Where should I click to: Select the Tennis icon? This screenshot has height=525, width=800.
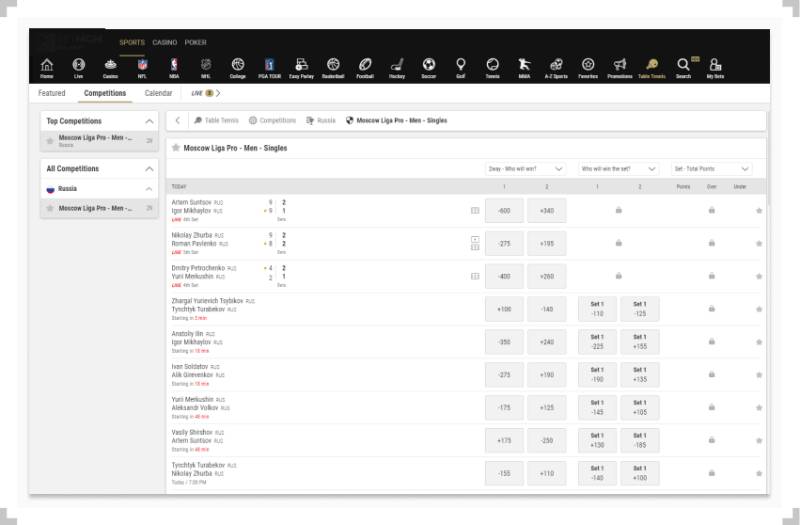point(492,68)
